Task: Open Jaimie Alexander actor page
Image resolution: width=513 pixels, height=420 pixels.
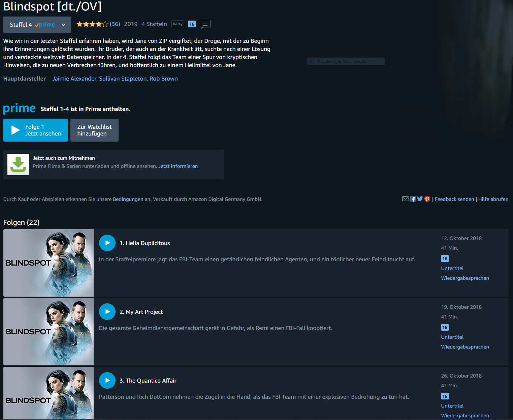Action: coord(75,79)
